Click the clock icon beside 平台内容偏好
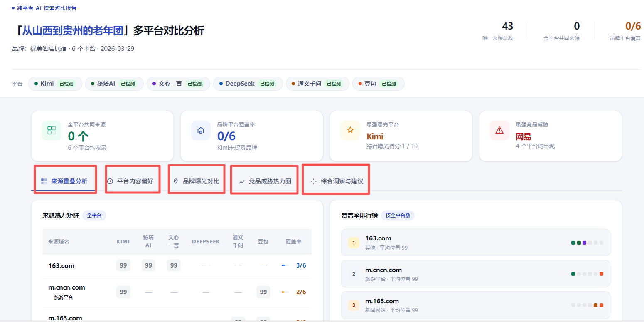 coord(110,181)
